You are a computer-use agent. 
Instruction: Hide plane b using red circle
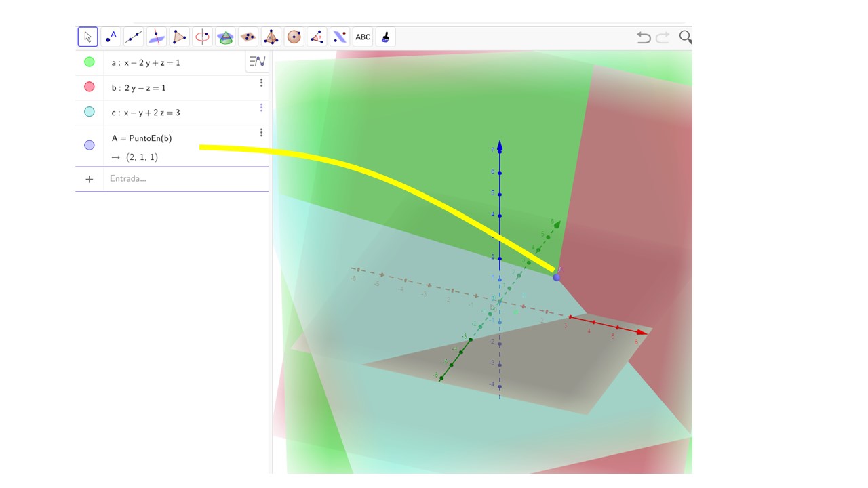click(x=90, y=87)
